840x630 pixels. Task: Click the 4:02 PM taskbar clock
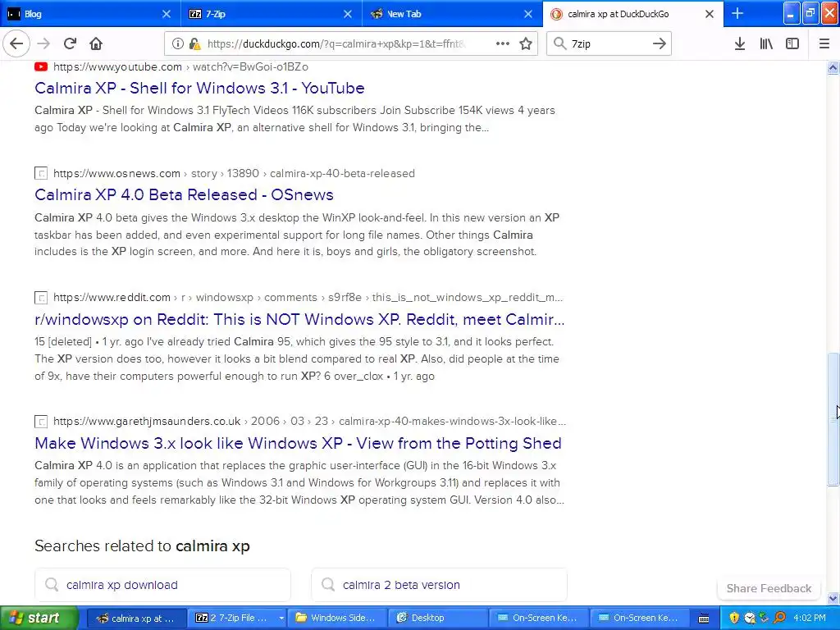(809, 618)
